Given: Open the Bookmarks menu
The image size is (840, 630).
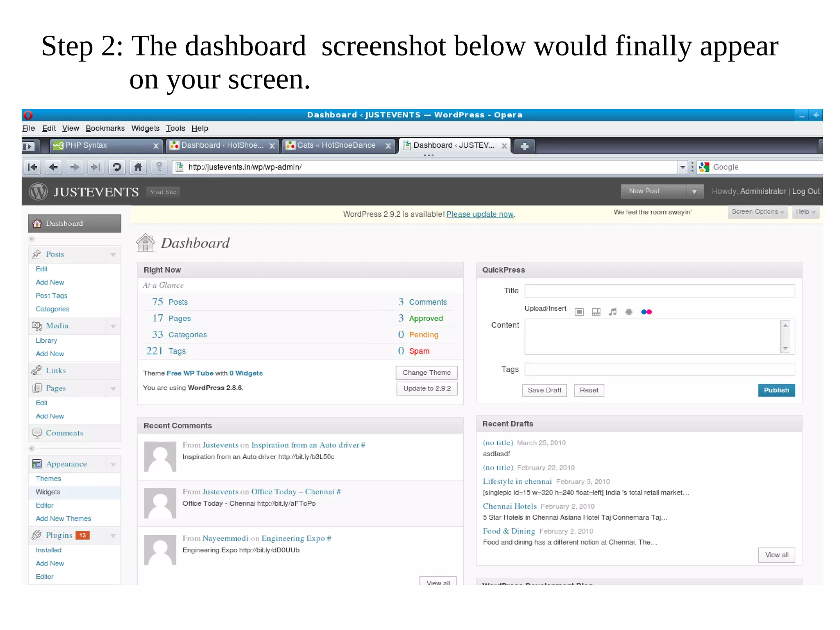Looking at the screenshot, I should coord(105,128).
